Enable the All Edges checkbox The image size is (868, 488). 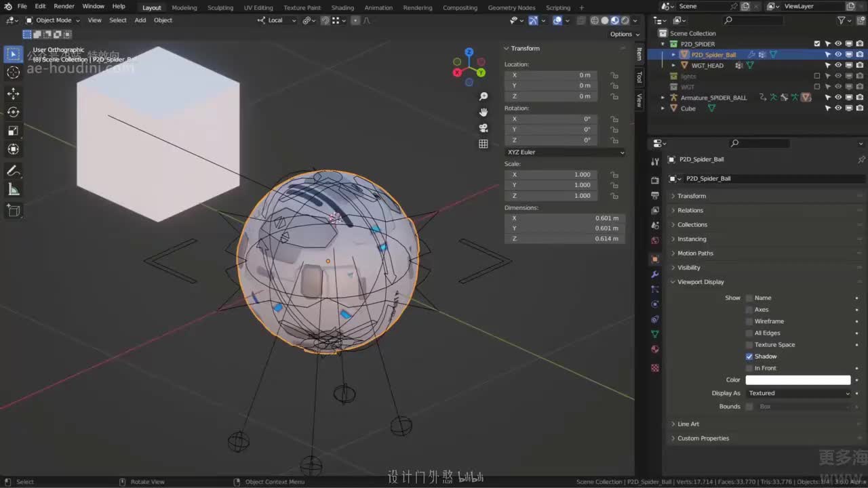tap(749, 333)
